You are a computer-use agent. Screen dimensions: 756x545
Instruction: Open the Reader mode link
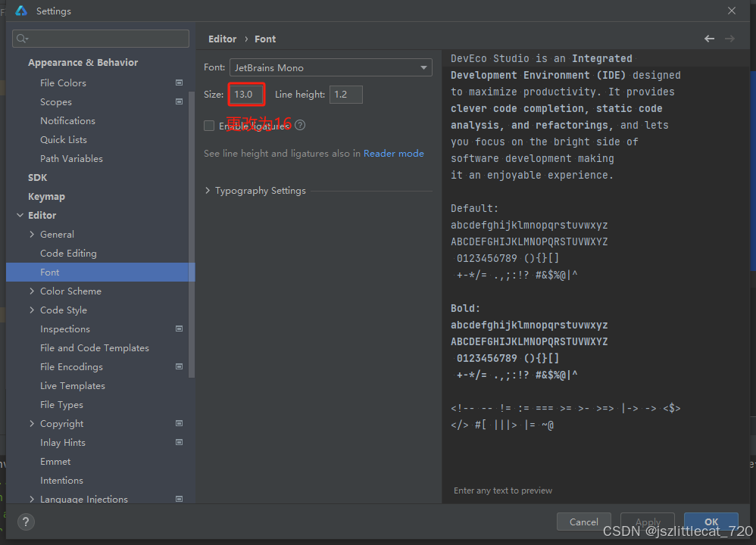click(393, 153)
